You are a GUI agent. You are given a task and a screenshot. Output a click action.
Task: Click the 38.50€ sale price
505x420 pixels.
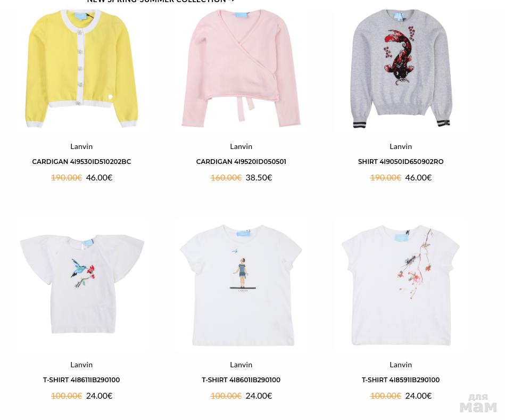pyautogui.click(x=259, y=178)
